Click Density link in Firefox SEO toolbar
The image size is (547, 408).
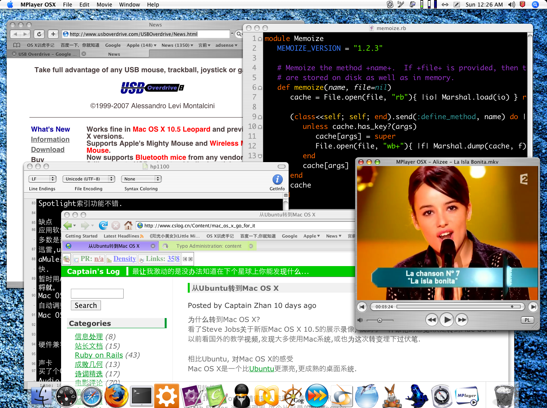click(124, 259)
